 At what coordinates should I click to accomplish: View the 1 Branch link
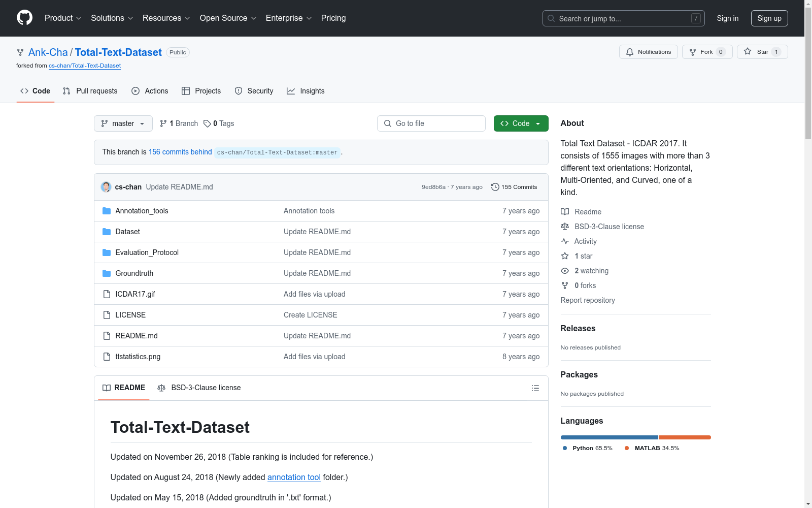tap(179, 123)
